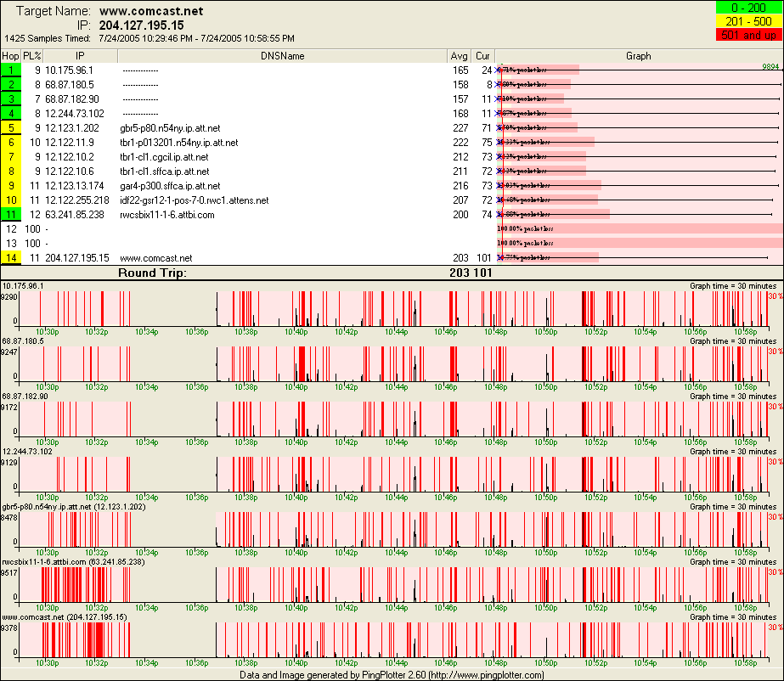Select hop 8 yellow number cell

11,172
